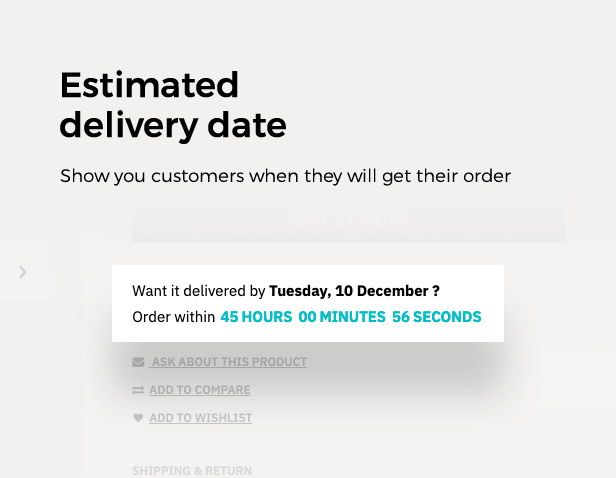The image size is (616, 478).
Task: Click the Tuesday, 10 December delivery date
Action: (x=348, y=291)
